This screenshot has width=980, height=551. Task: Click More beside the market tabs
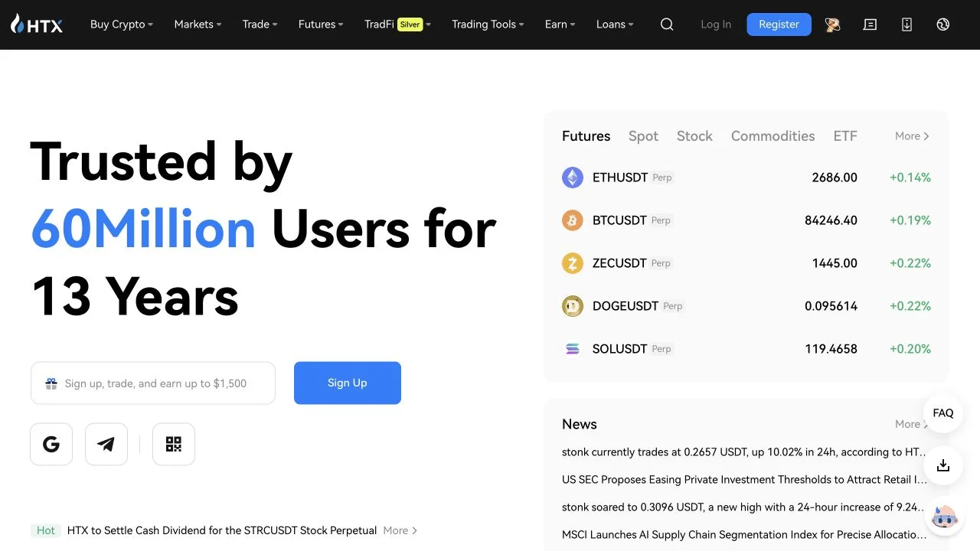coord(912,136)
